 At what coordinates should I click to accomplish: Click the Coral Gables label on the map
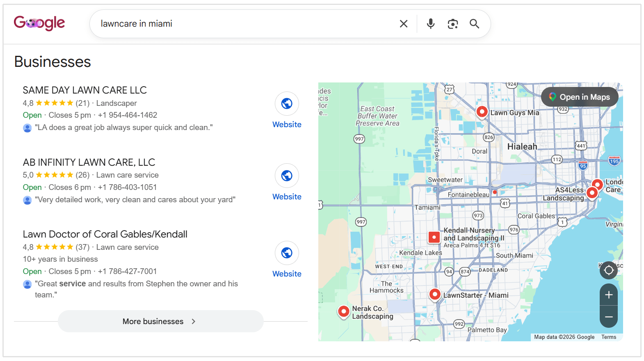pyautogui.click(x=536, y=216)
